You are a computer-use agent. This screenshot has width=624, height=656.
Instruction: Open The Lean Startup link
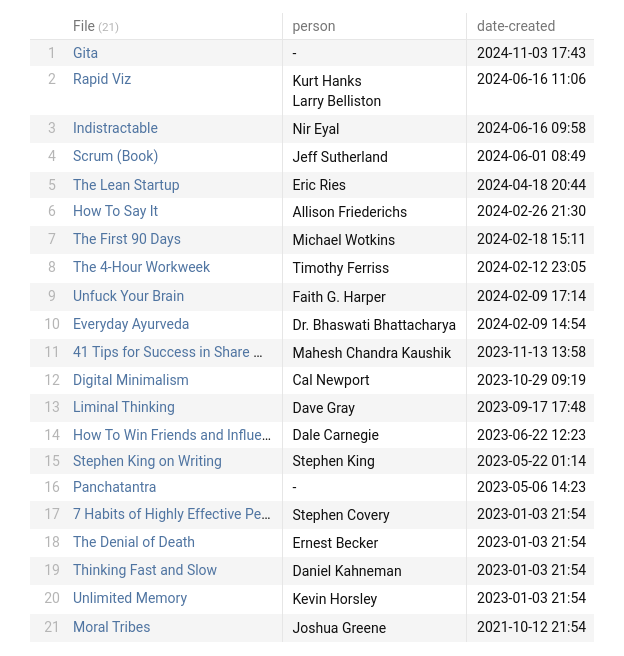click(x=126, y=185)
